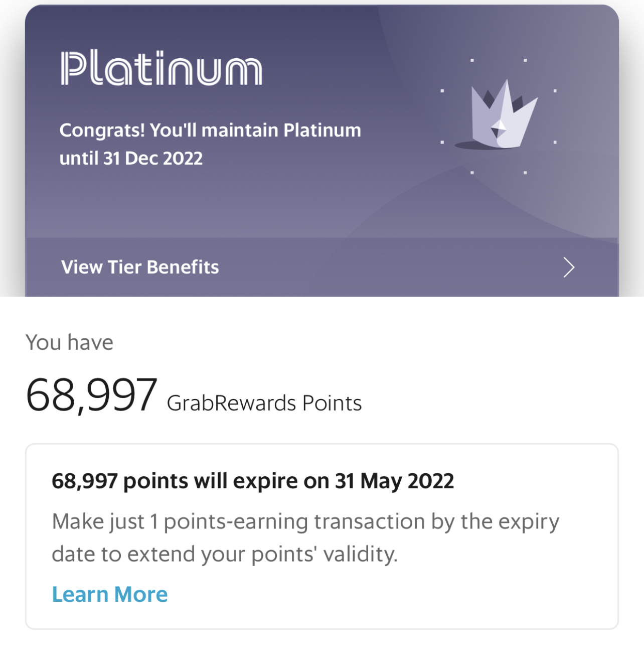Viewport: 644px width, 660px height.
Task: Tap the View Tier Benefits label
Action: [x=140, y=268]
